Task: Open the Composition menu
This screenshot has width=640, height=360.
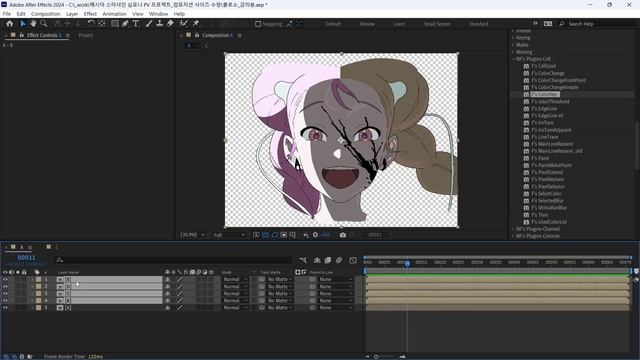Action: point(45,14)
